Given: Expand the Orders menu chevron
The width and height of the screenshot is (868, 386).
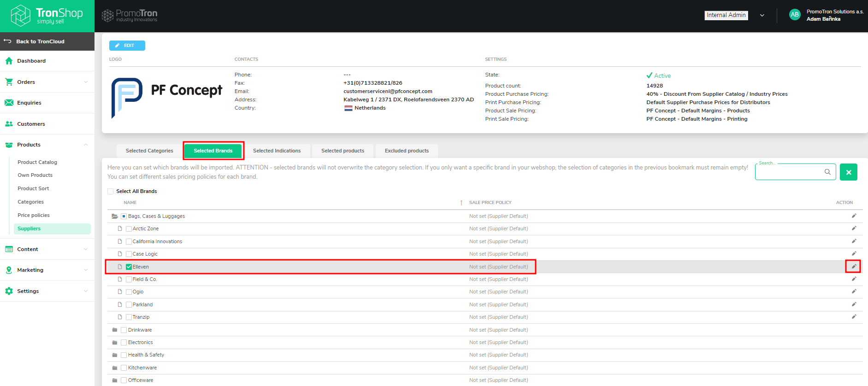Looking at the screenshot, I should click(x=86, y=82).
